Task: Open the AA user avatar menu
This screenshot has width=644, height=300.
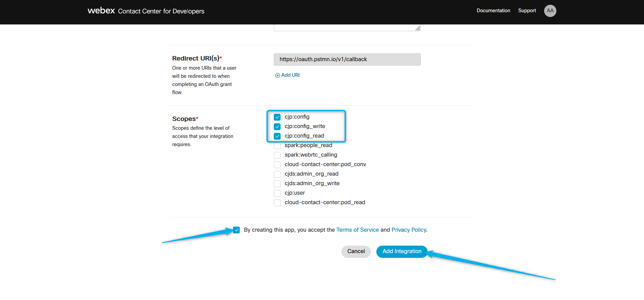Action: 550,11
